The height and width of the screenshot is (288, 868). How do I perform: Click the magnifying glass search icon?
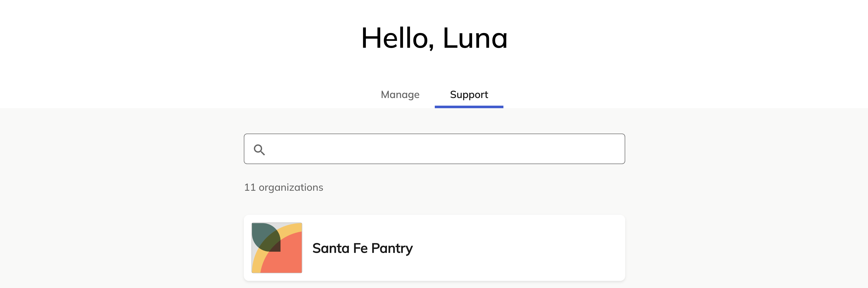(259, 149)
